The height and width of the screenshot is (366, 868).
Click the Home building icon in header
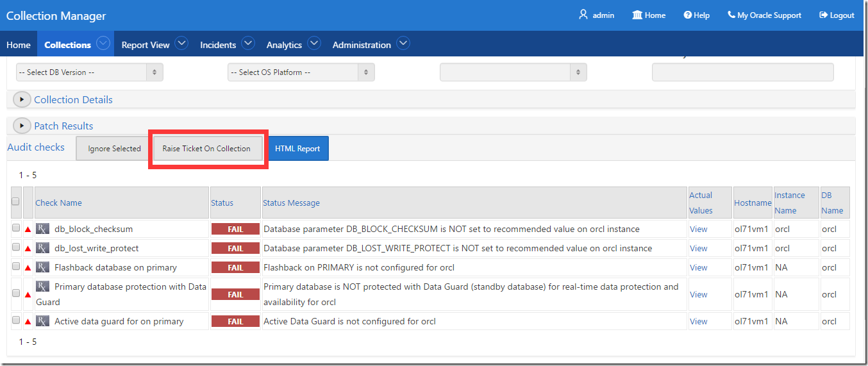coord(637,15)
